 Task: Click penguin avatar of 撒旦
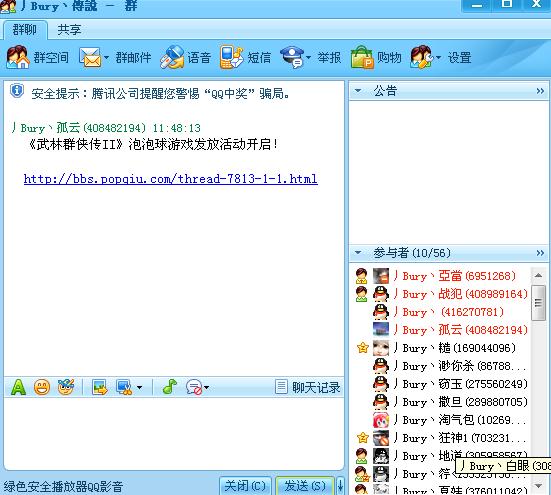381,402
